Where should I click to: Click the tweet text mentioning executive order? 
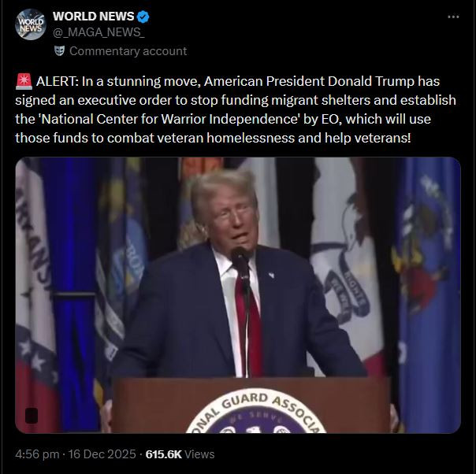[x=236, y=109]
